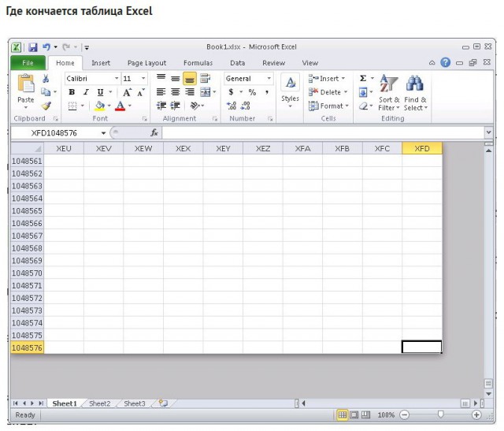Viewport: 504px width, 431px height.
Task: Click the Font Color red A icon
Action: tap(120, 106)
